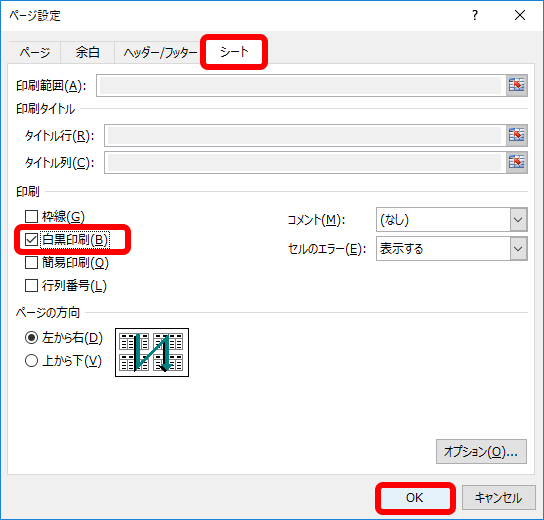Click the 印刷範囲 input field
Viewport: 544px width, 520px height.
coord(300,85)
